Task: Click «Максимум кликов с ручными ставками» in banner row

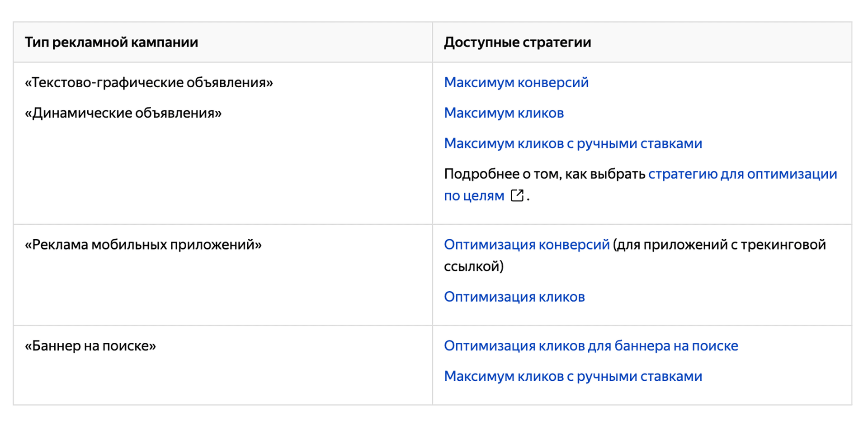Action: [x=573, y=376]
